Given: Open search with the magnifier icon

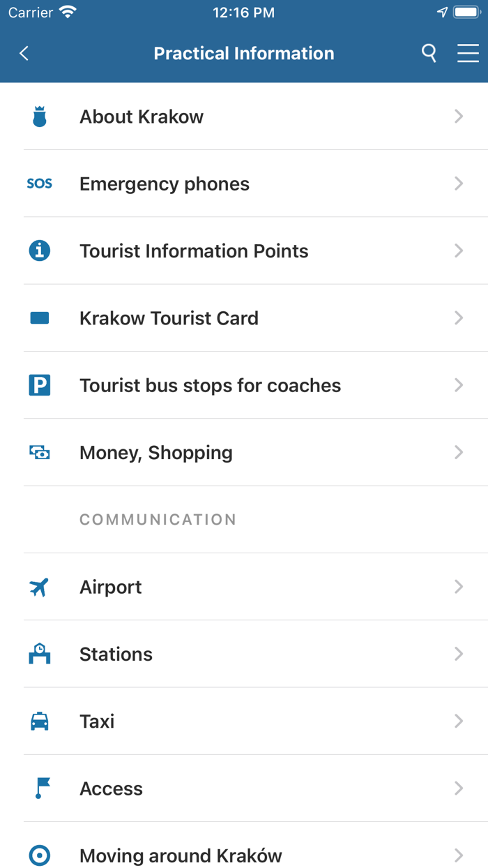Looking at the screenshot, I should (429, 53).
